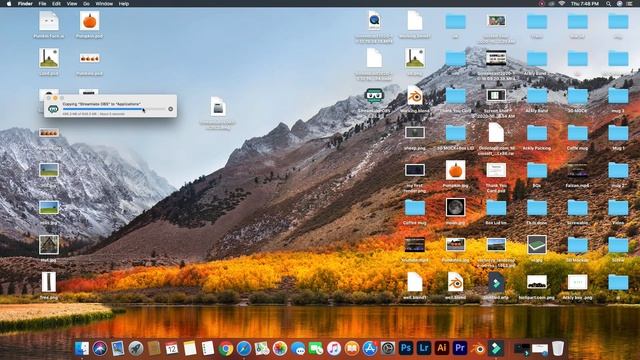Select the Land.psd file thumbnail
This screenshot has height=360, width=640.
49,58
